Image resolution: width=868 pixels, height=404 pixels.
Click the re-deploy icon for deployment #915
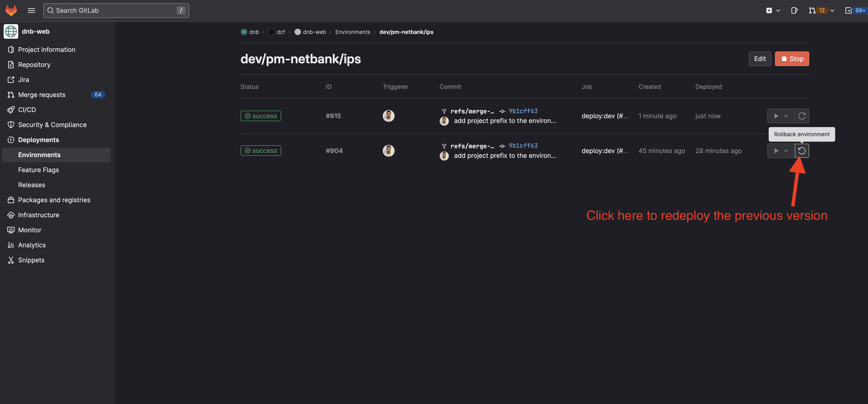(x=802, y=116)
